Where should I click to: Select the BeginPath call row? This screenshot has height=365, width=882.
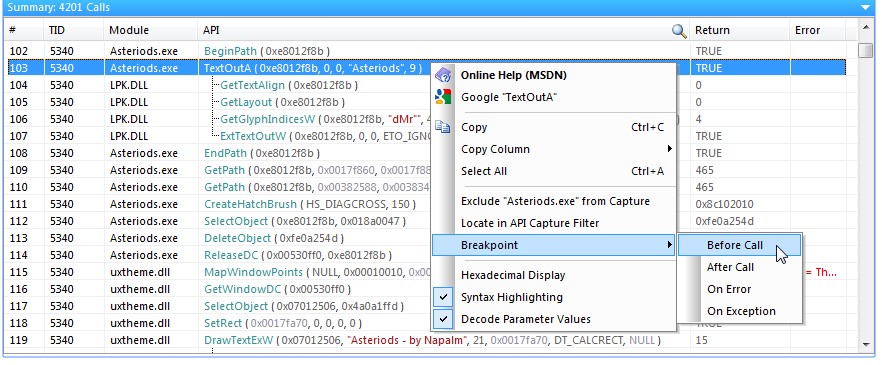tap(425, 51)
